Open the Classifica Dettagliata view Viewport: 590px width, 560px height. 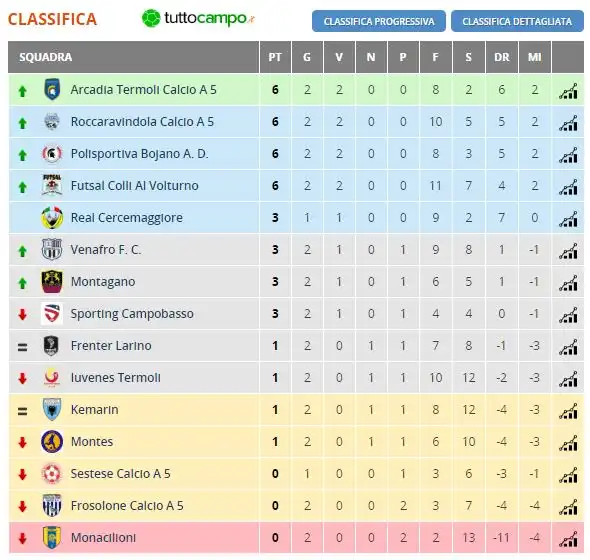517,21
